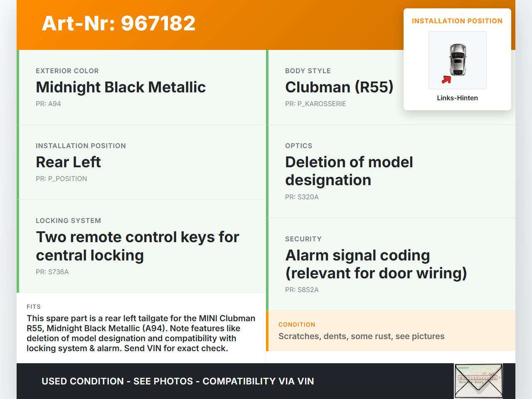
Task: Click the car installation position image
Action: coord(457,60)
